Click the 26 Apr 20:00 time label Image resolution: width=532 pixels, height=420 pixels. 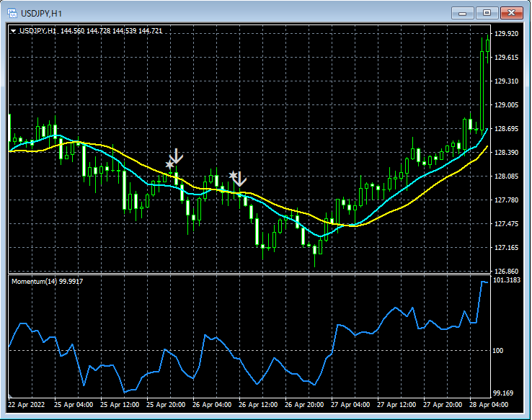(304, 405)
